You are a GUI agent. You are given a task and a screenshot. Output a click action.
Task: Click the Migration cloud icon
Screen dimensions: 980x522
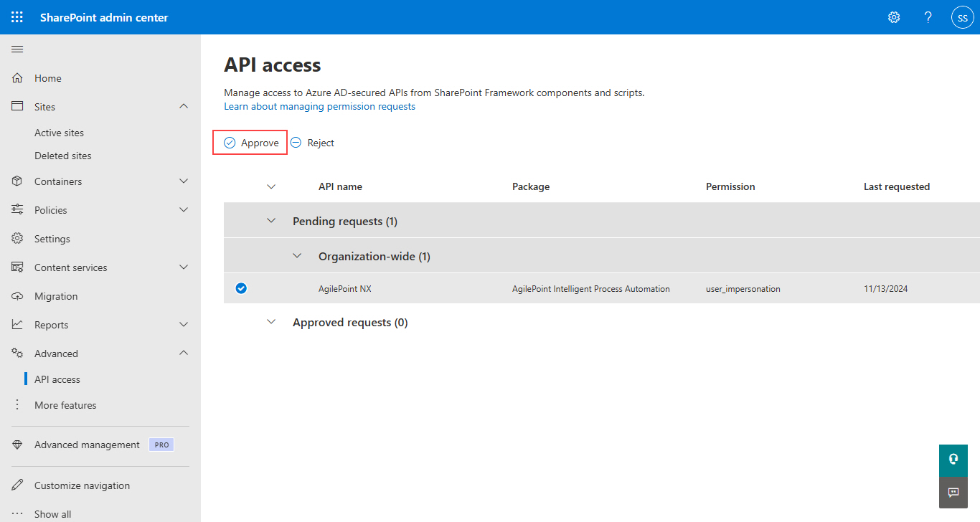pyautogui.click(x=17, y=296)
